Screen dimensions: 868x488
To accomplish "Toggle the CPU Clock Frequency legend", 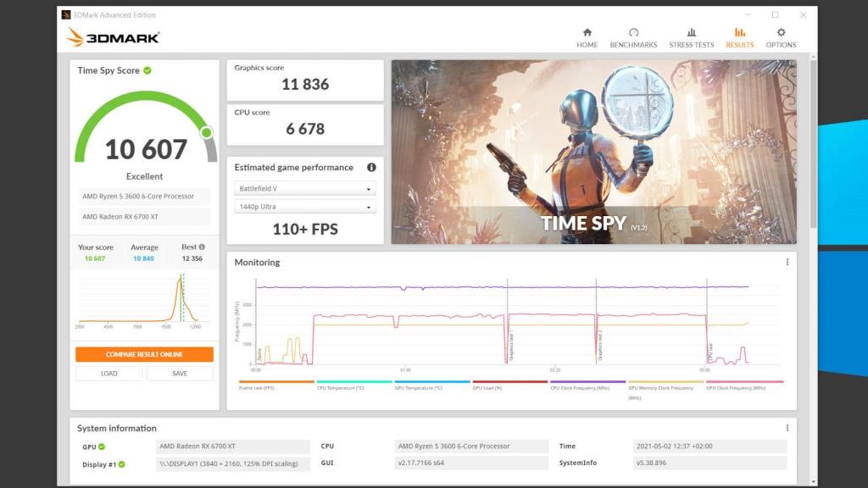I will tap(588, 385).
